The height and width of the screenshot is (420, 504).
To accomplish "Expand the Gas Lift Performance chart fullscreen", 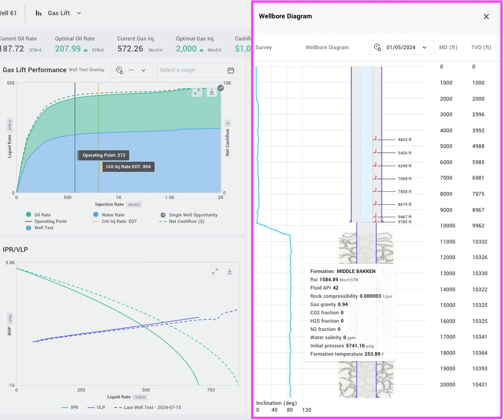I will [197, 92].
